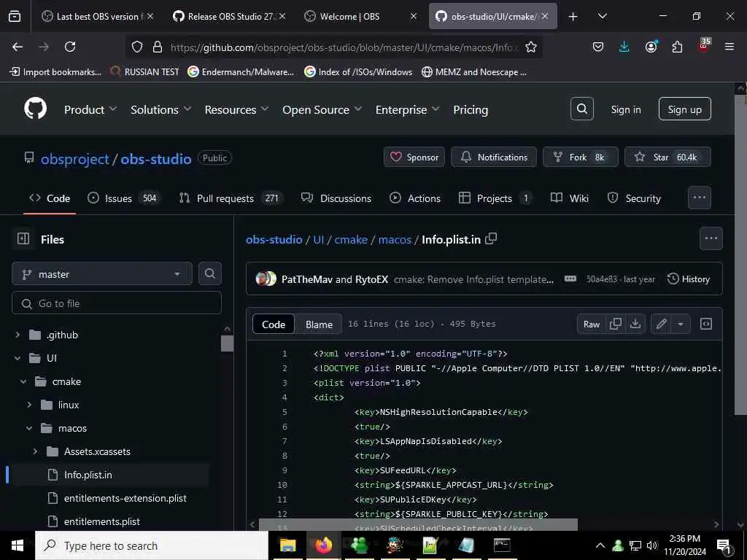Image resolution: width=747 pixels, height=560 pixels.
Task: Open the repository nav overflow ellipsis
Action: coord(700,197)
